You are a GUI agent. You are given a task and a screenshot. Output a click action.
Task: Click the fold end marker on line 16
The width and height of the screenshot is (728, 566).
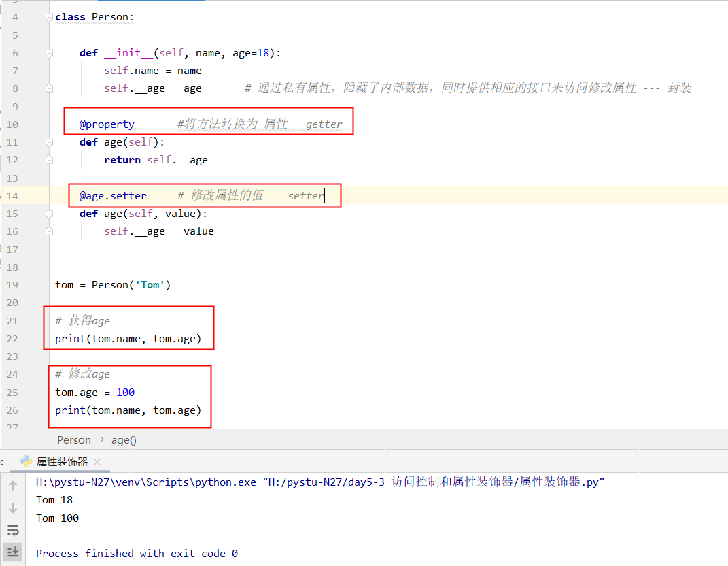point(49,231)
